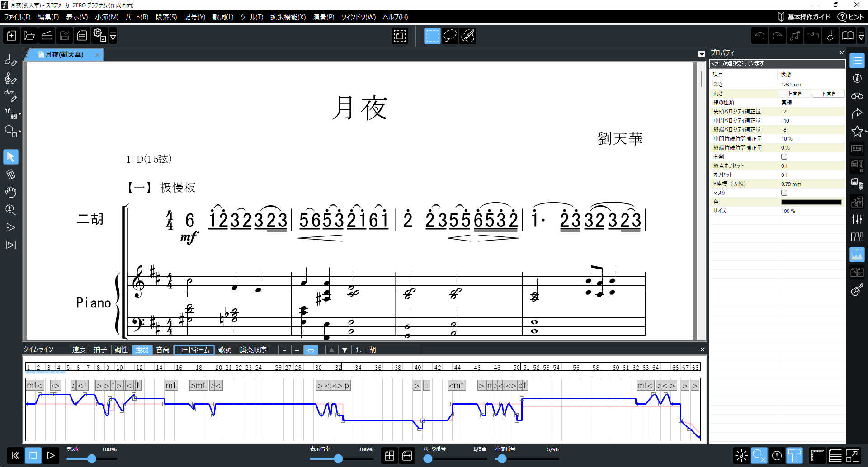Create a new score file icon

coord(12,36)
